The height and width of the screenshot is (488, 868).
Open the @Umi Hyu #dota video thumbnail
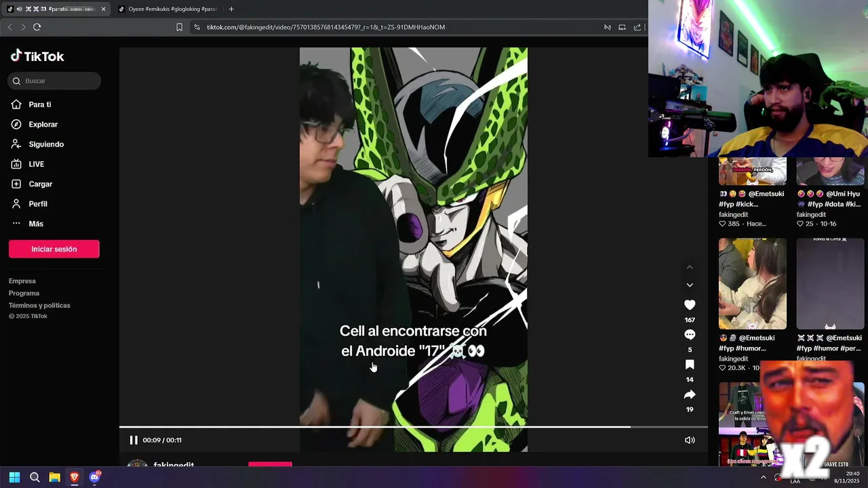click(830, 171)
